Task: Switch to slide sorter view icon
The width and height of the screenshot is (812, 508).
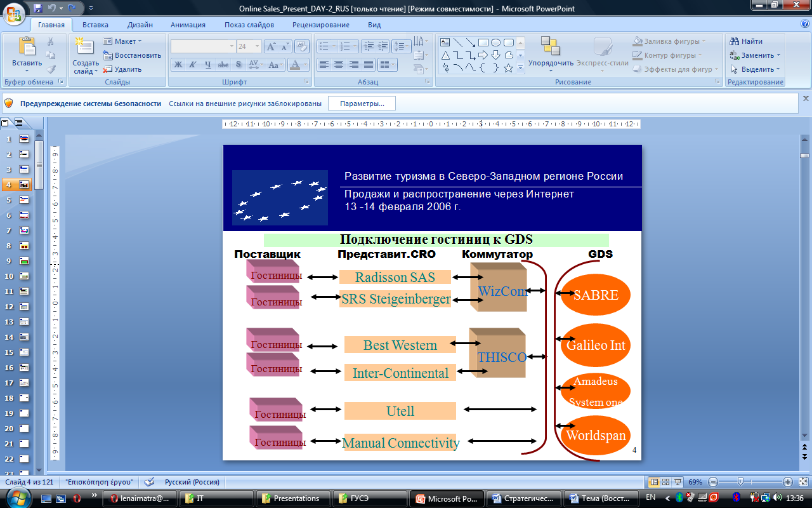Action: (x=666, y=482)
